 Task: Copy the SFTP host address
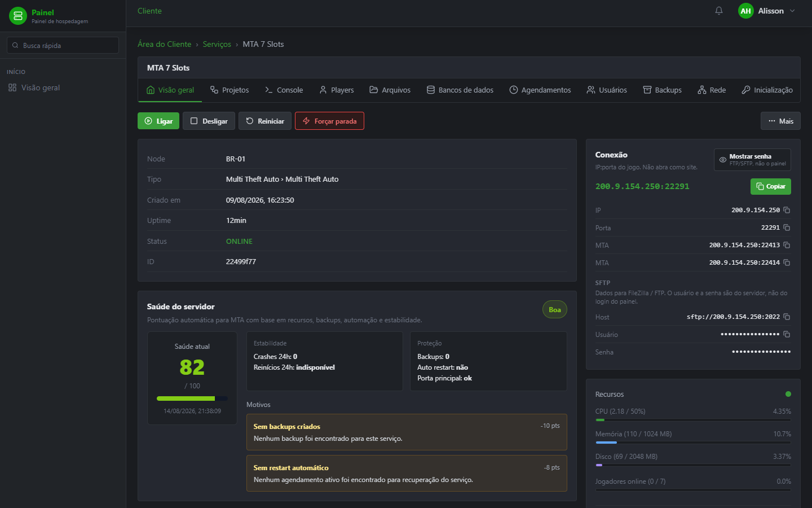(787, 317)
